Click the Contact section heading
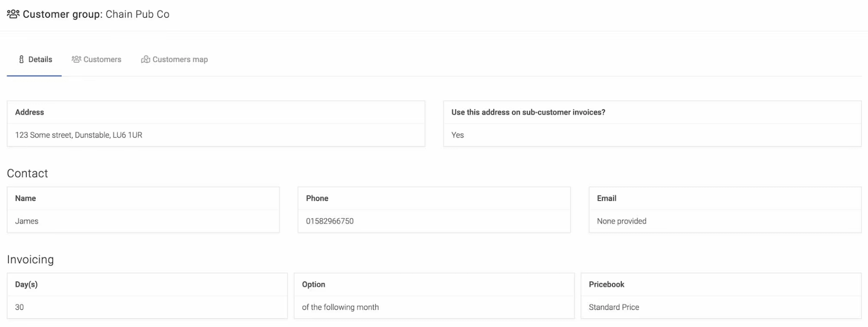 point(27,173)
